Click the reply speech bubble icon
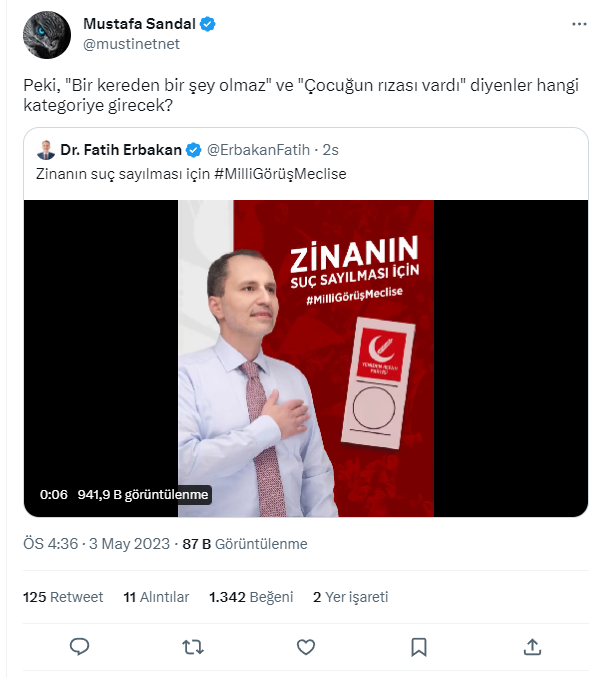The width and height of the screenshot is (601, 678). coord(80,647)
